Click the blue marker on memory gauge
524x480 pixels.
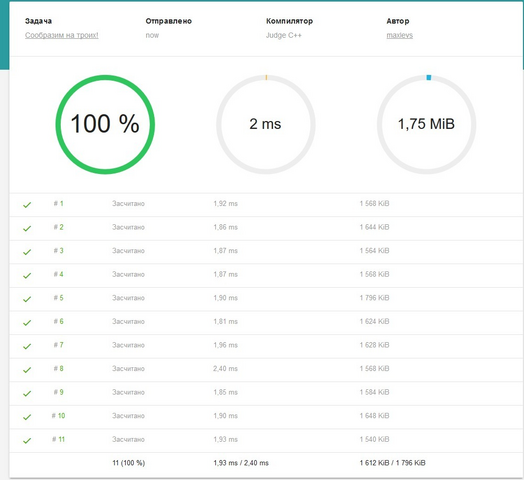coord(429,78)
